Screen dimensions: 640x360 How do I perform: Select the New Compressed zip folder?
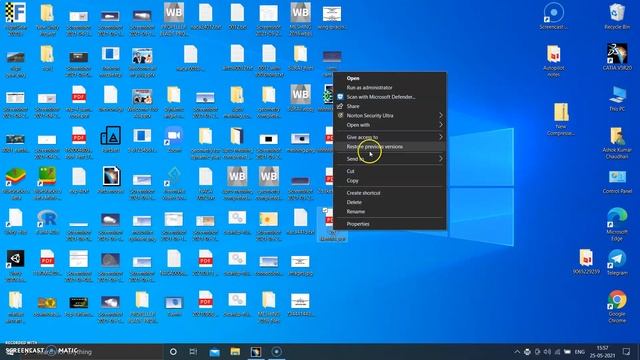[x=561, y=119]
